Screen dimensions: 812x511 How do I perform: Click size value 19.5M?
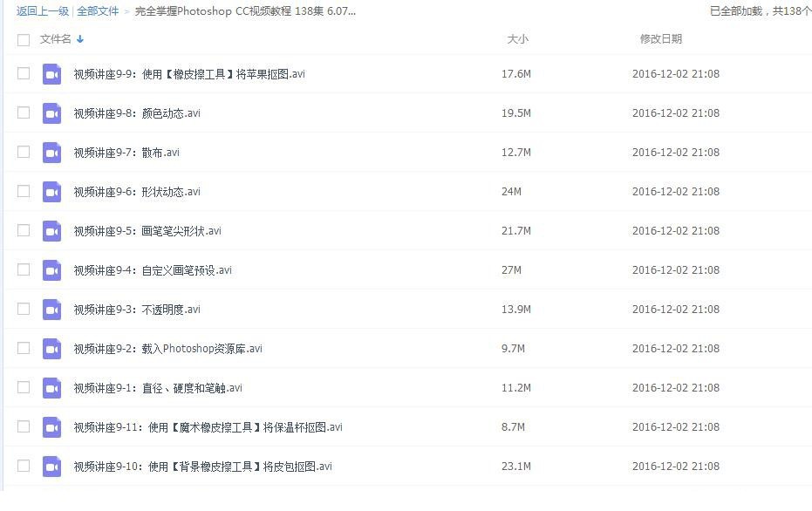point(516,113)
